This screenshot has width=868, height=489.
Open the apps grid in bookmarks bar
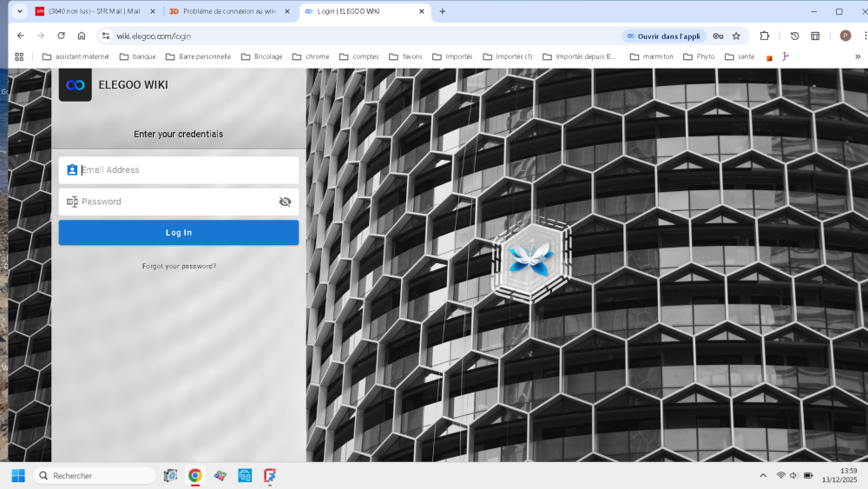pyautogui.click(x=19, y=56)
